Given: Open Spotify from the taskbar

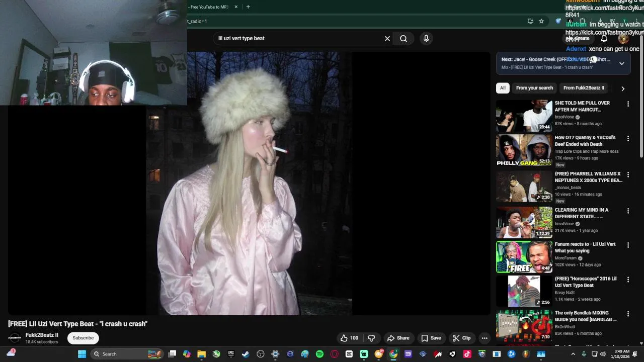Looking at the screenshot, I should pos(319,354).
